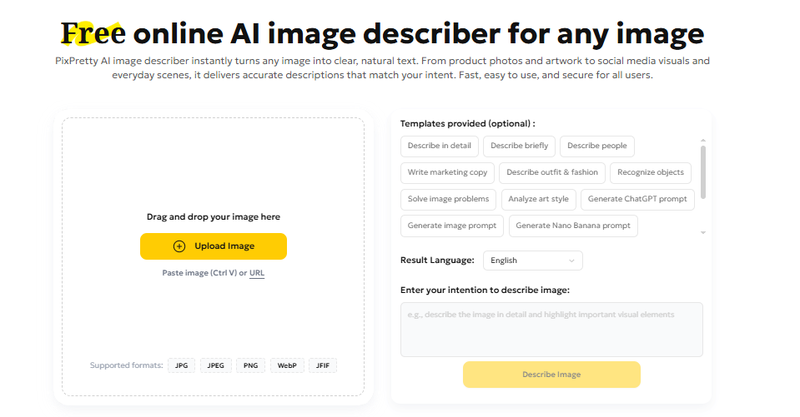Choose the Generate ChatGPT prompt template

click(x=637, y=199)
